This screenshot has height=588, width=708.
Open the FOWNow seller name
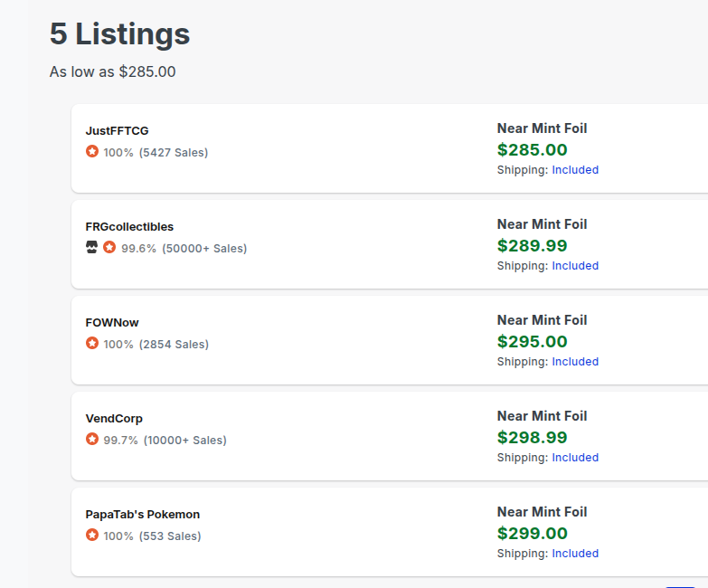tap(112, 322)
